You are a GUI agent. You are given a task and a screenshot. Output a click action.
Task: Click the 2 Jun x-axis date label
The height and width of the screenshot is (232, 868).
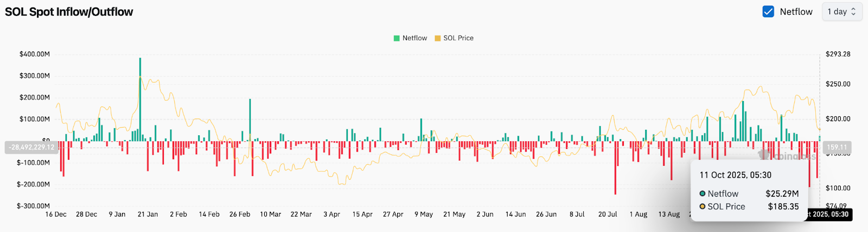[x=485, y=215]
